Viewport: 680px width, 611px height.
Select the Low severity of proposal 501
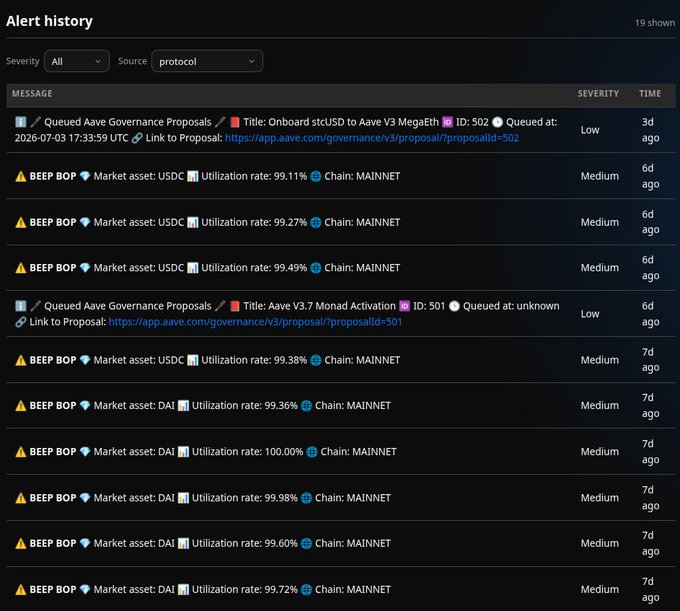click(x=590, y=314)
